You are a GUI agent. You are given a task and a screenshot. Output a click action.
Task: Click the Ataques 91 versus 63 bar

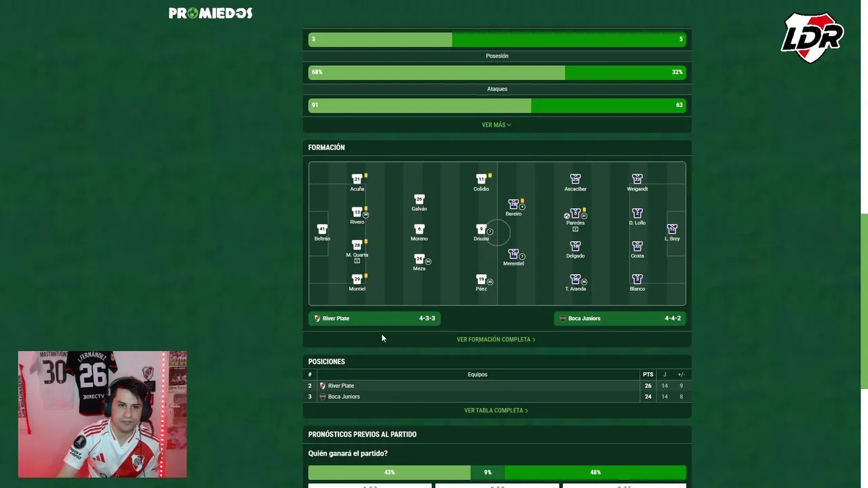497,105
